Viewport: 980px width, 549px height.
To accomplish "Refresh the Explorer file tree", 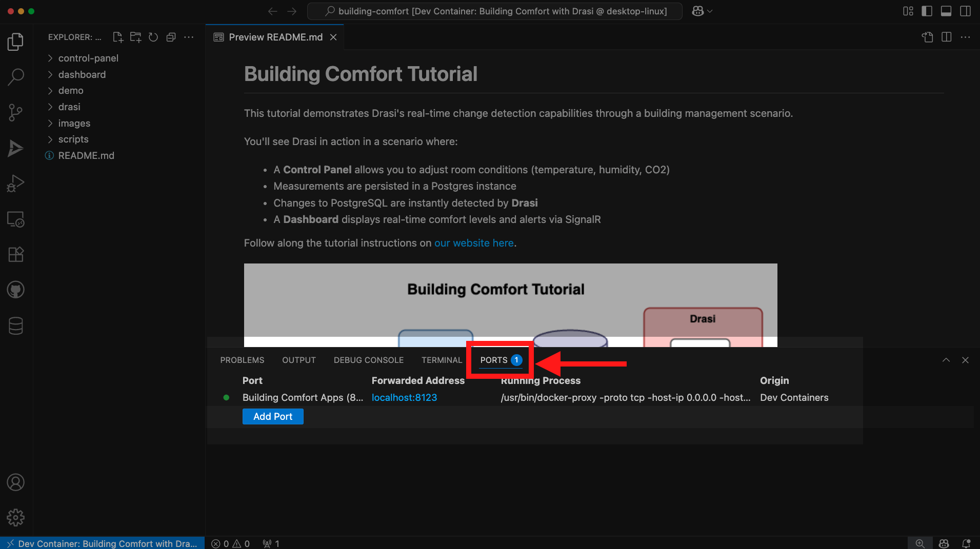I will tap(153, 37).
